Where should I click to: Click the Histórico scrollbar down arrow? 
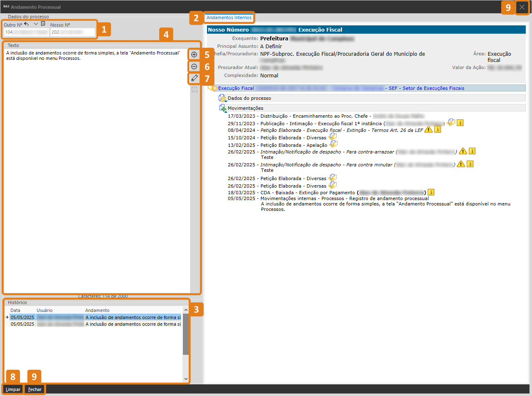point(185,379)
